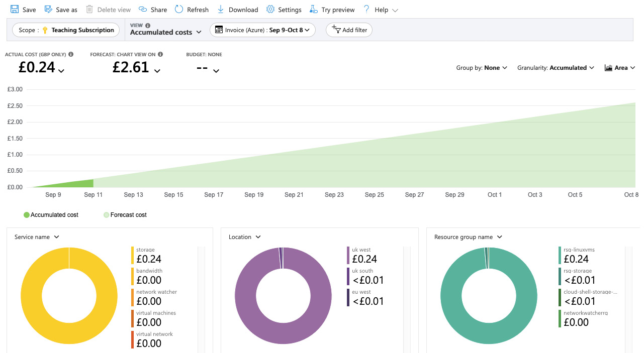Click the Save disk icon

(x=15, y=10)
